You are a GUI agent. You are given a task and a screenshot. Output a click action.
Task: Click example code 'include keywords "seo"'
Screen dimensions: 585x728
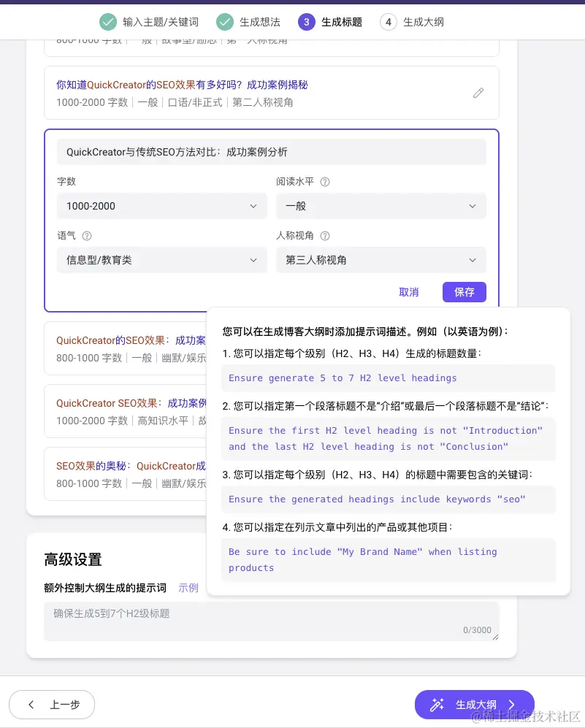[388, 499]
